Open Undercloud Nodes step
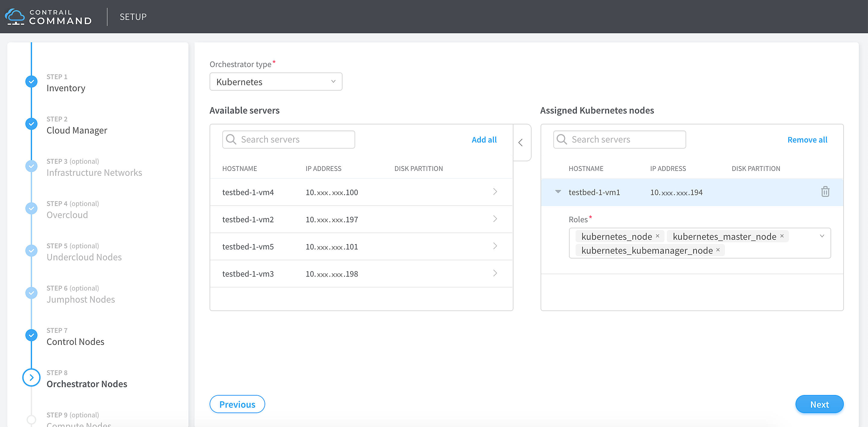The image size is (868, 427). (84, 257)
